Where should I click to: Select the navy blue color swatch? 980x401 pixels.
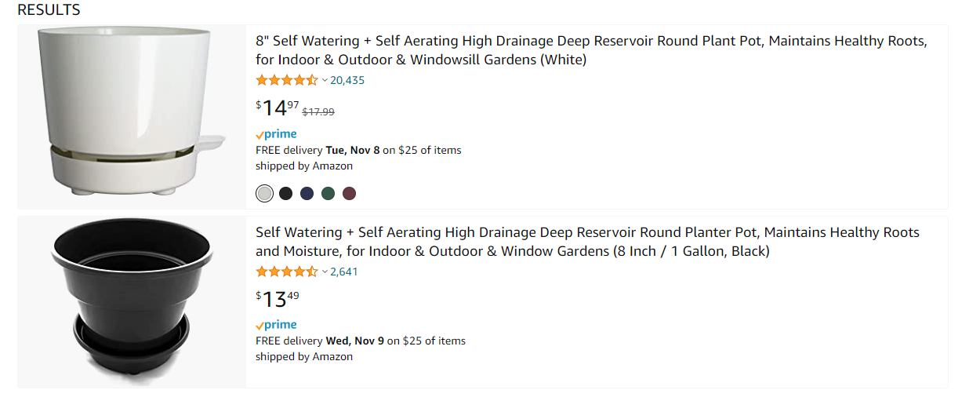(307, 193)
